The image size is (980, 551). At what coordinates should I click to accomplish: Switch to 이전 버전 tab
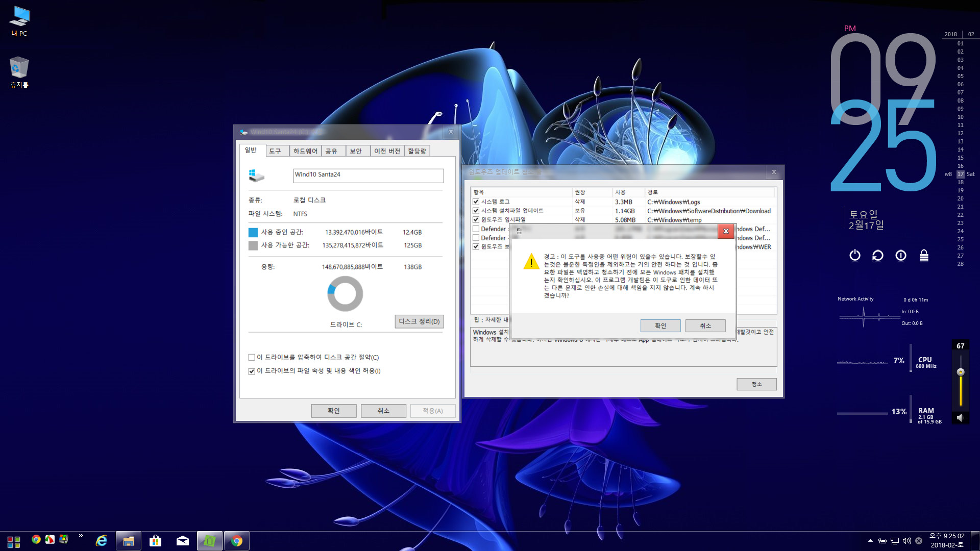(x=387, y=151)
